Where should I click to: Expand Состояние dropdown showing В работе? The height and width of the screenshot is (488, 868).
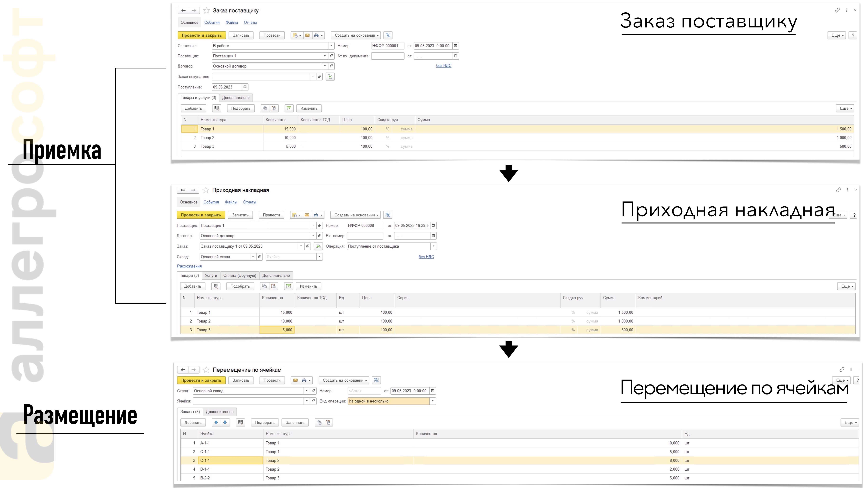tap(331, 46)
